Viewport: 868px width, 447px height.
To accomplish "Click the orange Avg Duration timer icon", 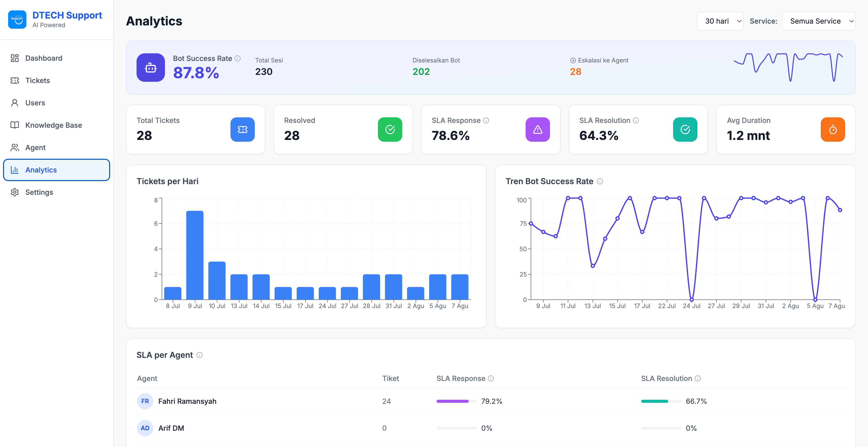I will tap(833, 130).
